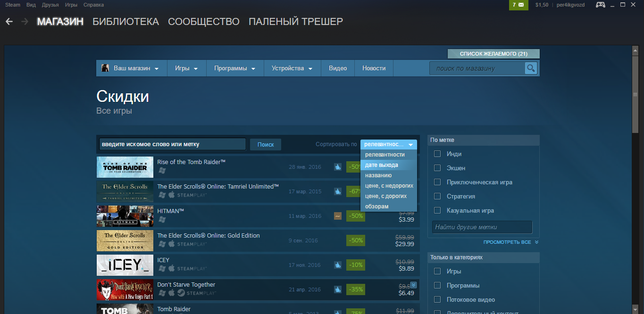Expand ПРОСМОТРЕТЬ ВСЕ tags link
Image resolution: width=644 pixels, height=314 pixels.
click(x=511, y=242)
